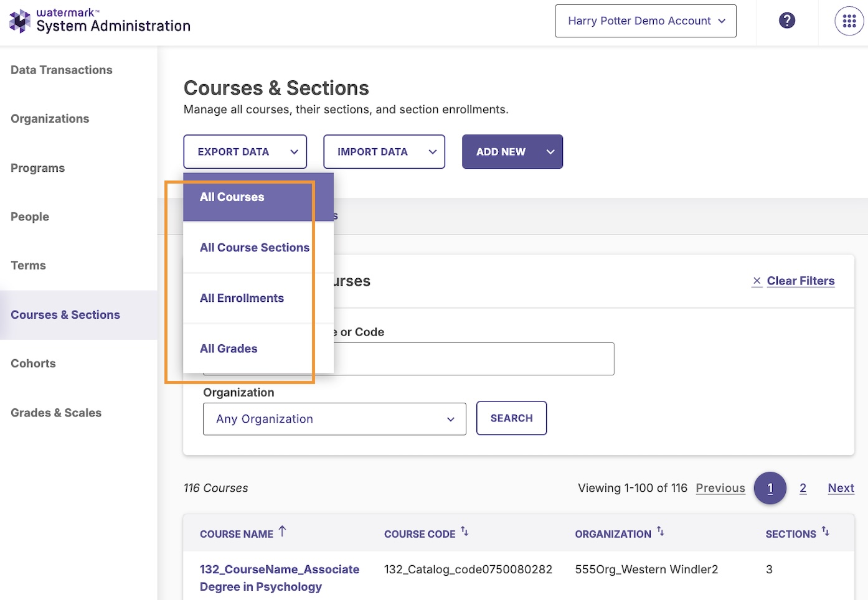The height and width of the screenshot is (600, 868).
Task: Sort by Sections arrows icon
Action: 825,532
